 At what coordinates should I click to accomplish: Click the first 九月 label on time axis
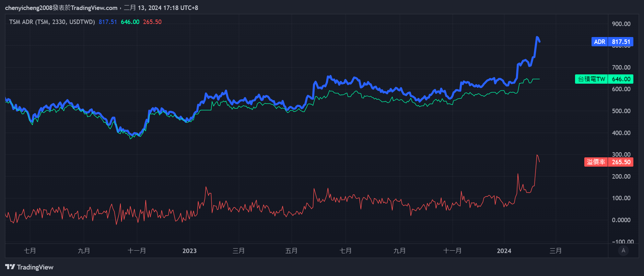pos(84,251)
